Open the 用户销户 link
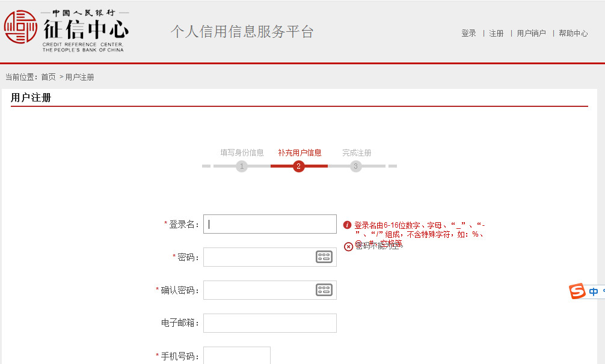This screenshot has height=364, width=605. click(531, 34)
